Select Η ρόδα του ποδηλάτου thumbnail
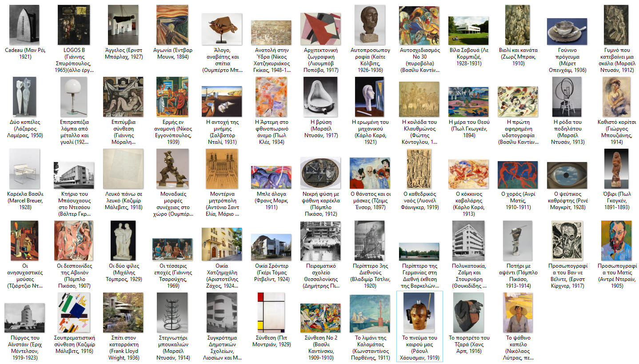639x364 pixels. [567, 97]
